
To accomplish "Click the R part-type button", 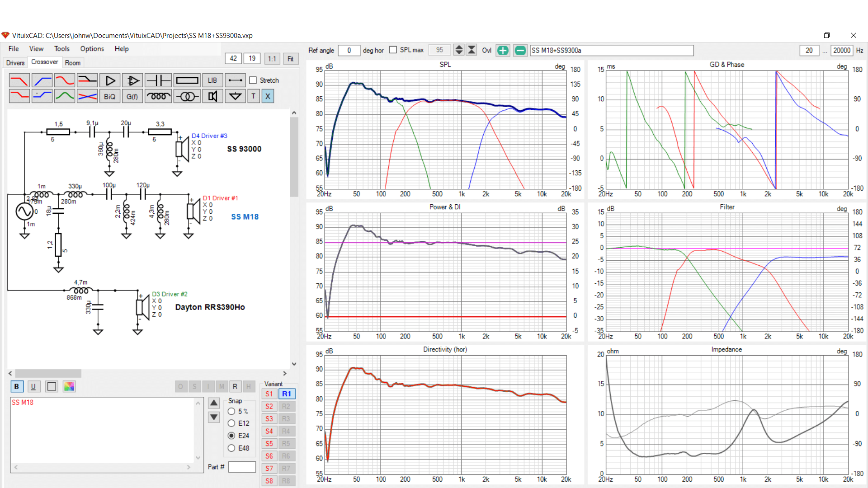I will point(235,386).
